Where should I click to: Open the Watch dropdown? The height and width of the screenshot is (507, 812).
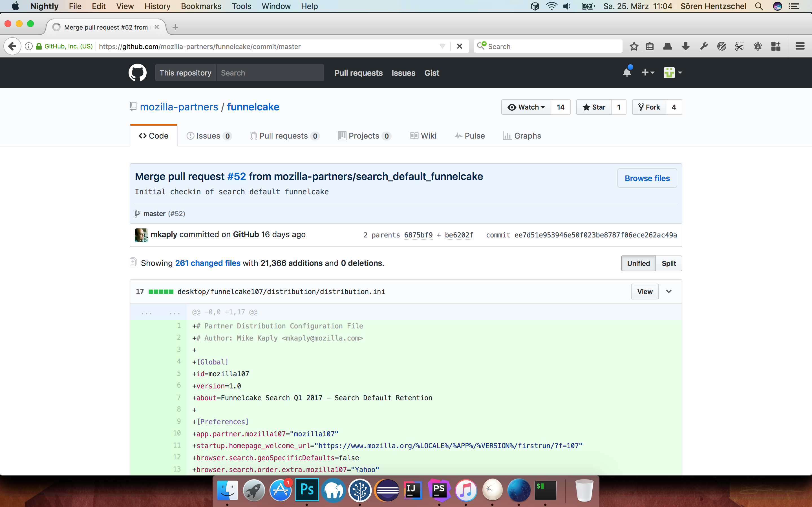point(526,107)
